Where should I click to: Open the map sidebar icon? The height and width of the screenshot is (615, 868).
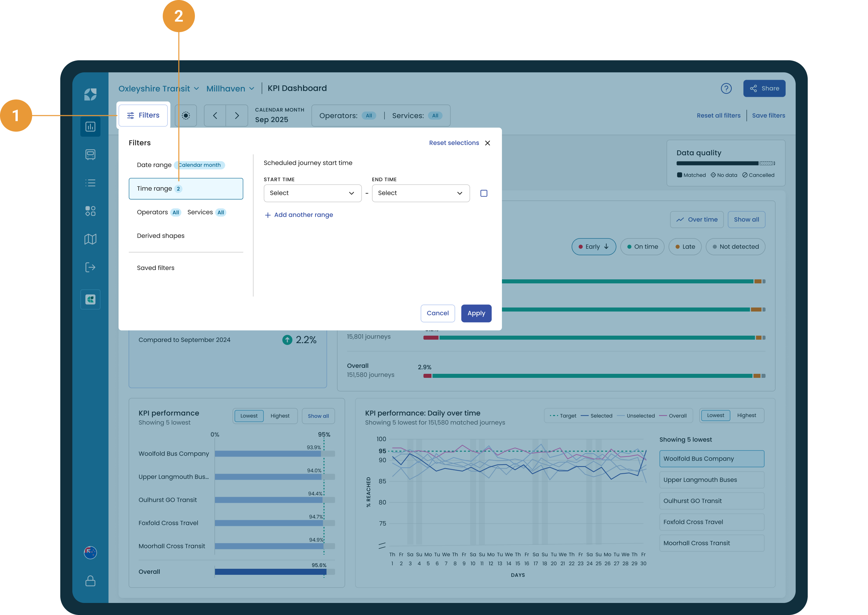tap(90, 239)
